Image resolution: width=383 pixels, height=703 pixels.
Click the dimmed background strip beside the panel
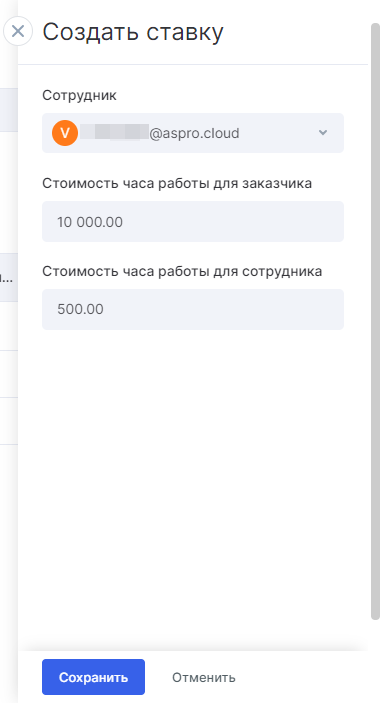tap(9, 538)
